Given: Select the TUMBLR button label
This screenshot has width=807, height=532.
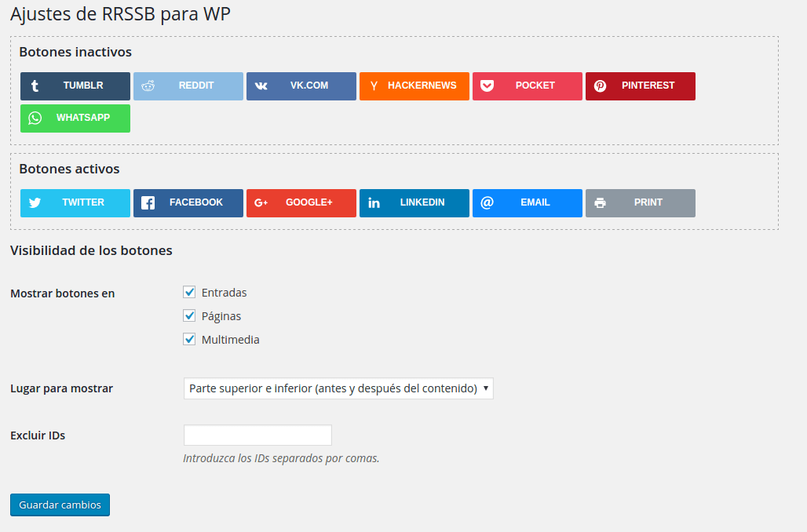Looking at the screenshot, I should 83,86.
